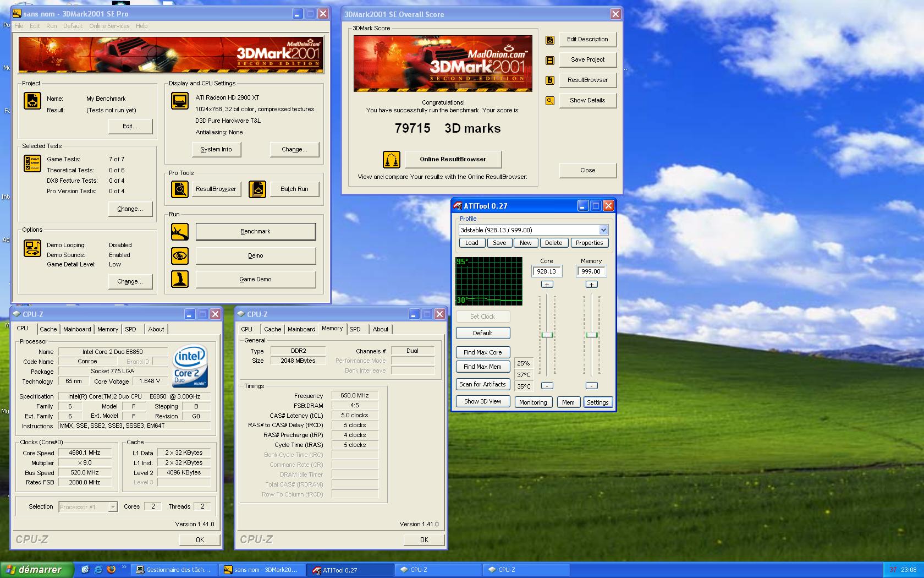
Task: Decrease Core clock with minus button
Action: 547,385
